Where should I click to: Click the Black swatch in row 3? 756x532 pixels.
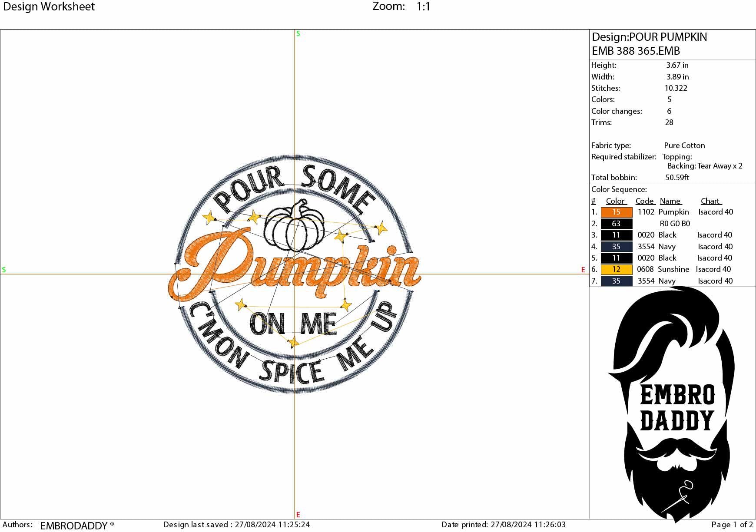pyautogui.click(x=616, y=235)
